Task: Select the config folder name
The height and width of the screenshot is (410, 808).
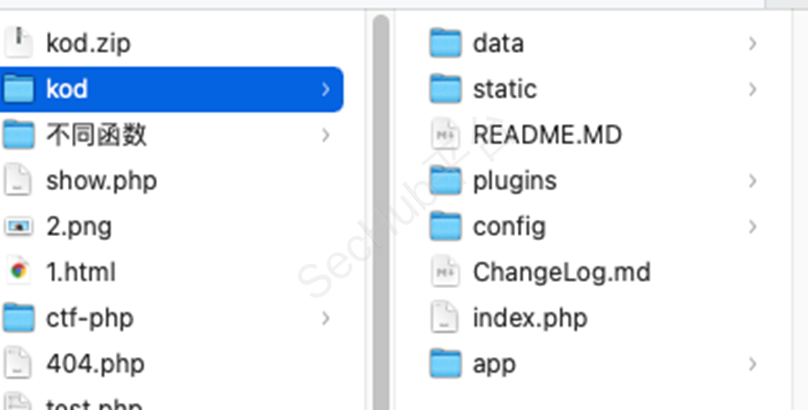Action: [509, 227]
